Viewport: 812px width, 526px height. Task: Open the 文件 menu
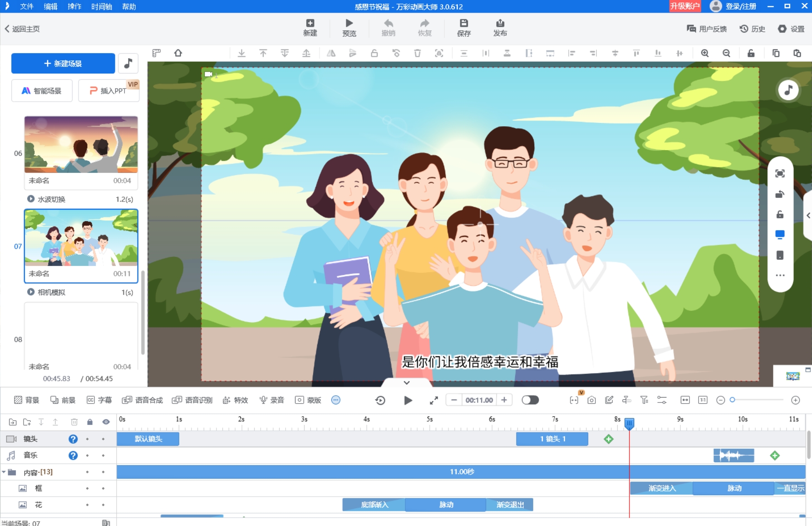click(27, 6)
